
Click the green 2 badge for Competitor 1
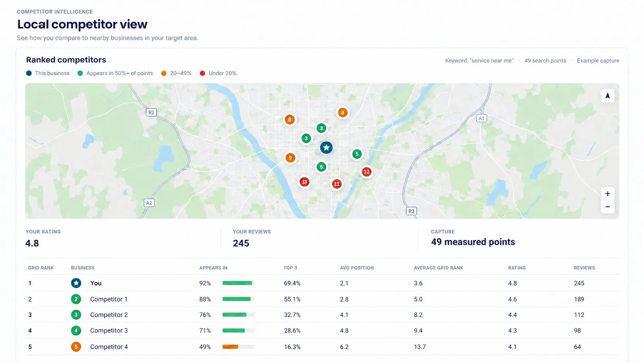[x=76, y=299]
